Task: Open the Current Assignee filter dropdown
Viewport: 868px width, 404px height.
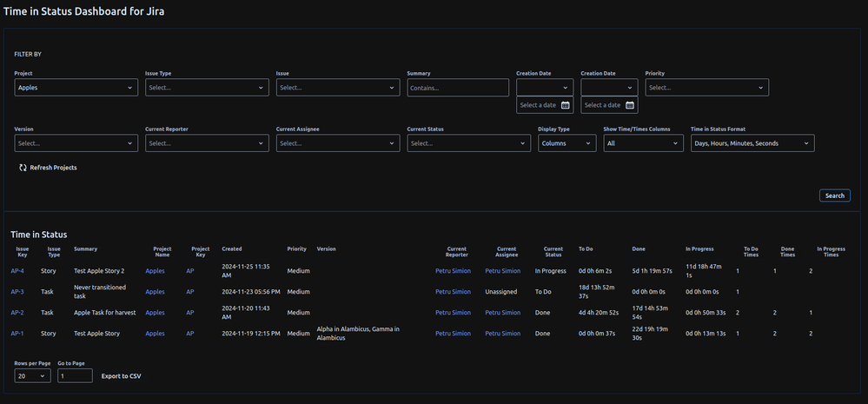Action: (337, 143)
